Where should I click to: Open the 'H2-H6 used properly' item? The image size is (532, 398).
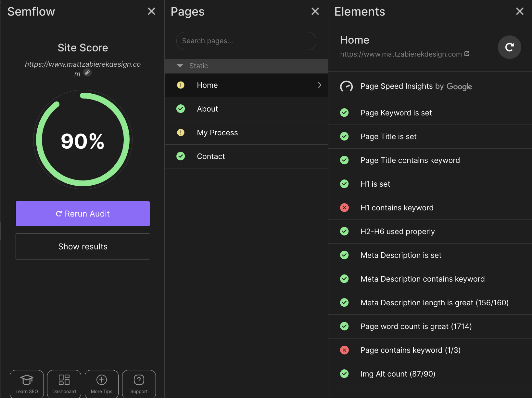pyautogui.click(x=430, y=232)
